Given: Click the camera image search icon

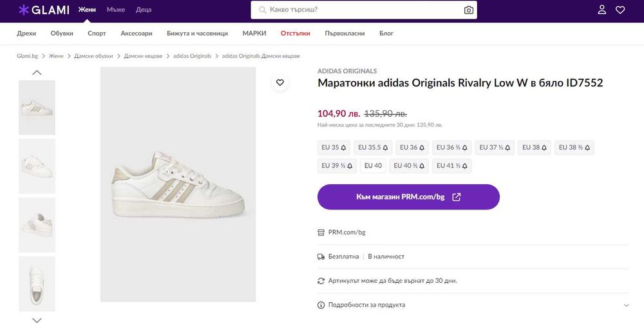Looking at the screenshot, I should [x=469, y=10].
